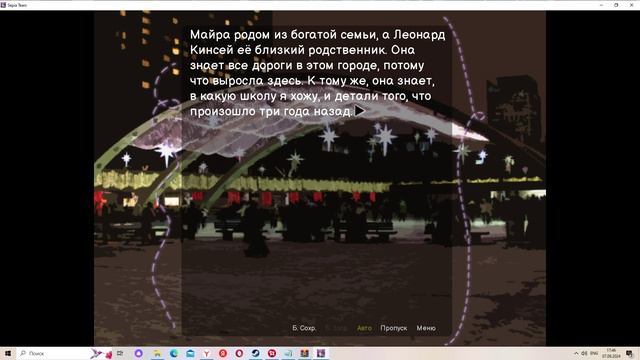Viewport: 640px width, 360px height.
Task: Click the advance arrow after 'назад.'
Action: [x=360, y=111]
